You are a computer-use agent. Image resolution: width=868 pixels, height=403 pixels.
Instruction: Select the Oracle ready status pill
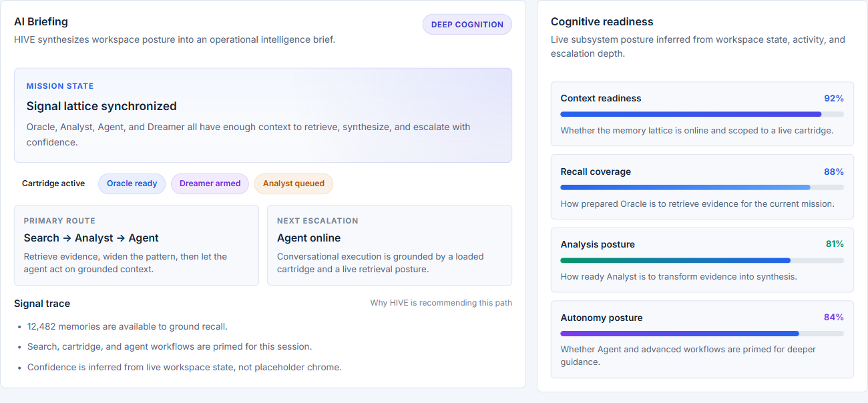point(132,183)
